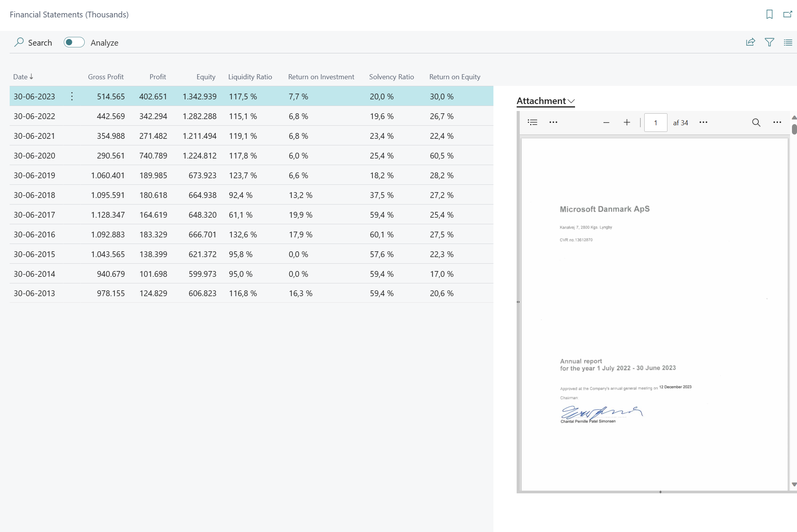Viewport: 797px width, 532px height.
Task: Toggle the Analyze mode switch
Action: tap(74, 42)
